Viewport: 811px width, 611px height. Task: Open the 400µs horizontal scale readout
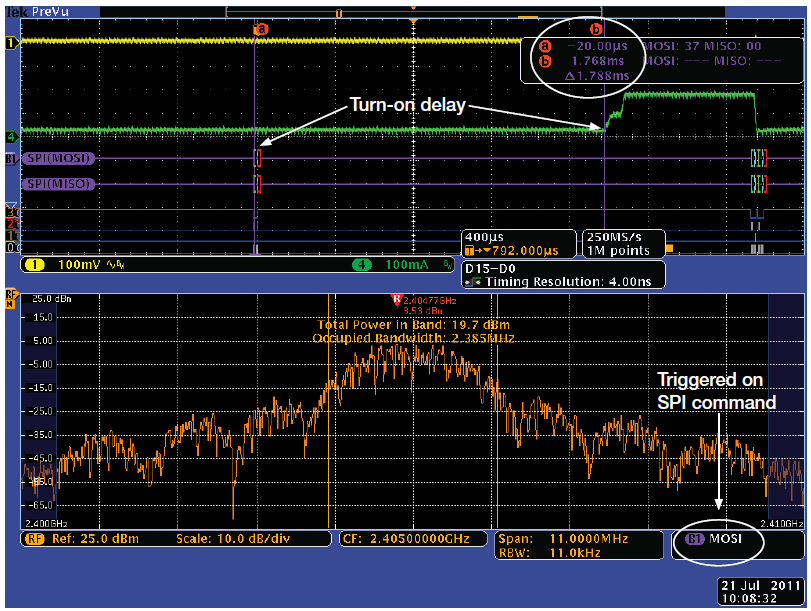tap(517, 243)
